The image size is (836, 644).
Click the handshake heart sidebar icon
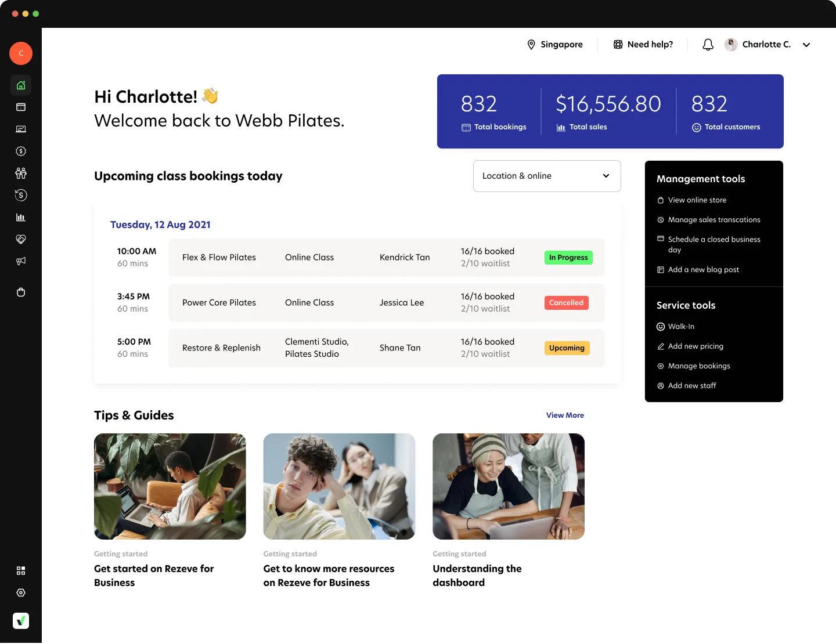pyautogui.click(x=21, y=239)
